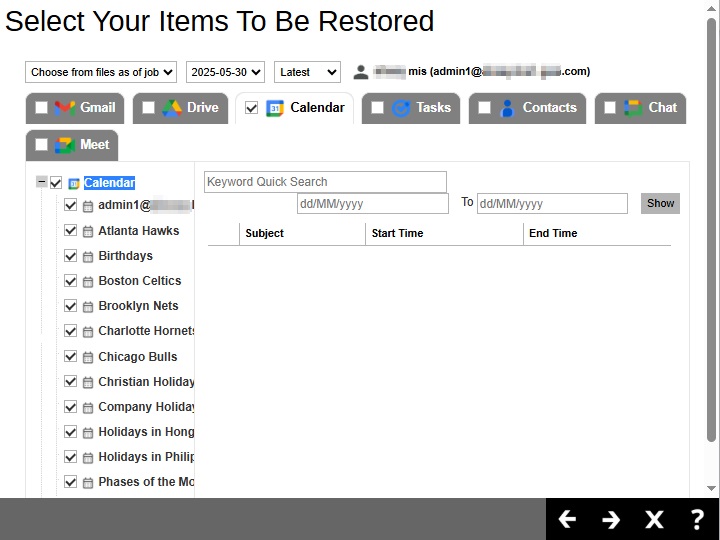This screenshot has height=540, width=720.
Task: Click the Keyword Quick Search field
Action: coord(325,182)
